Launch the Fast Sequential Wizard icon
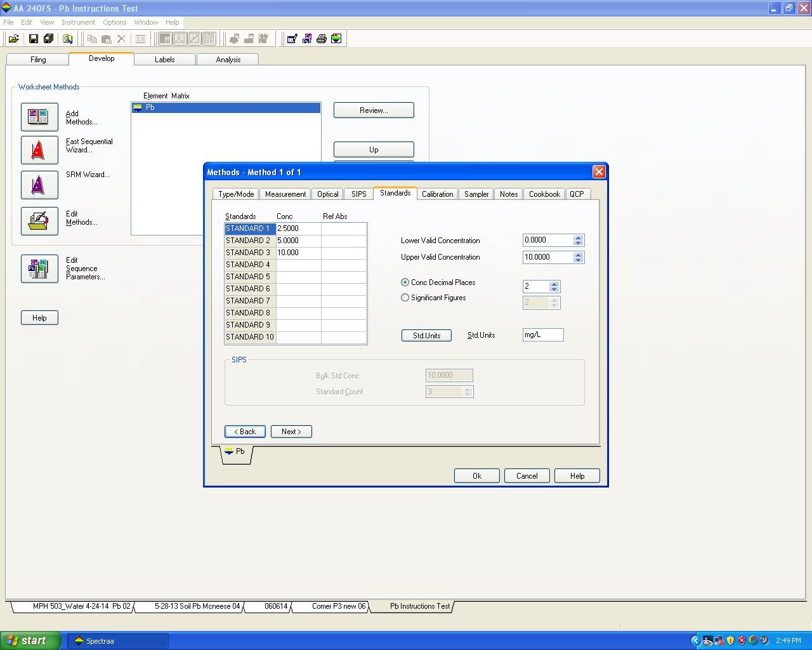Viewport: 812px width, 650px height. point(39,150)
